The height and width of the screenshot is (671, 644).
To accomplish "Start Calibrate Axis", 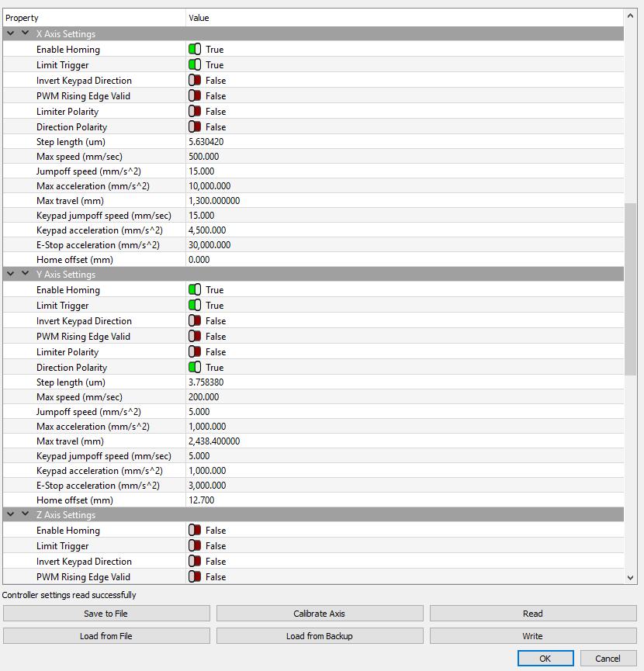I will point(319,613).
